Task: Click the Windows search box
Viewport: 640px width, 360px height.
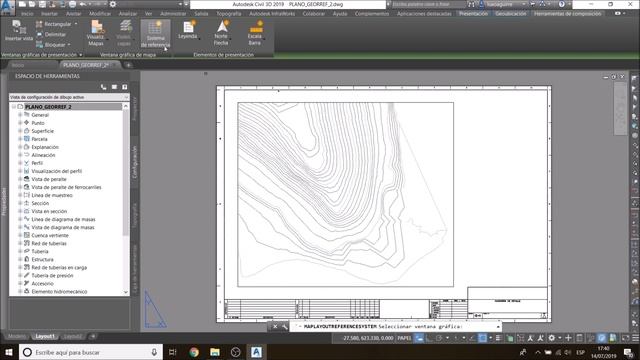Action: [x=91, y=352]
